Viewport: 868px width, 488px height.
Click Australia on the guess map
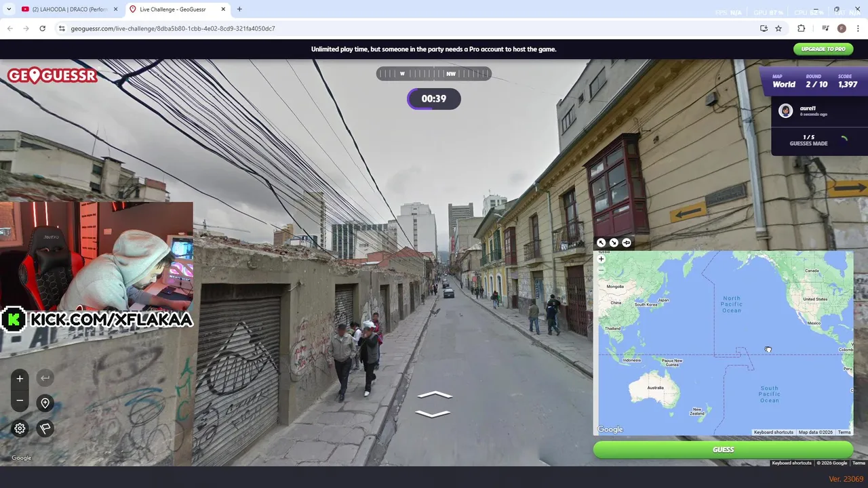click(x=655, y=388)
